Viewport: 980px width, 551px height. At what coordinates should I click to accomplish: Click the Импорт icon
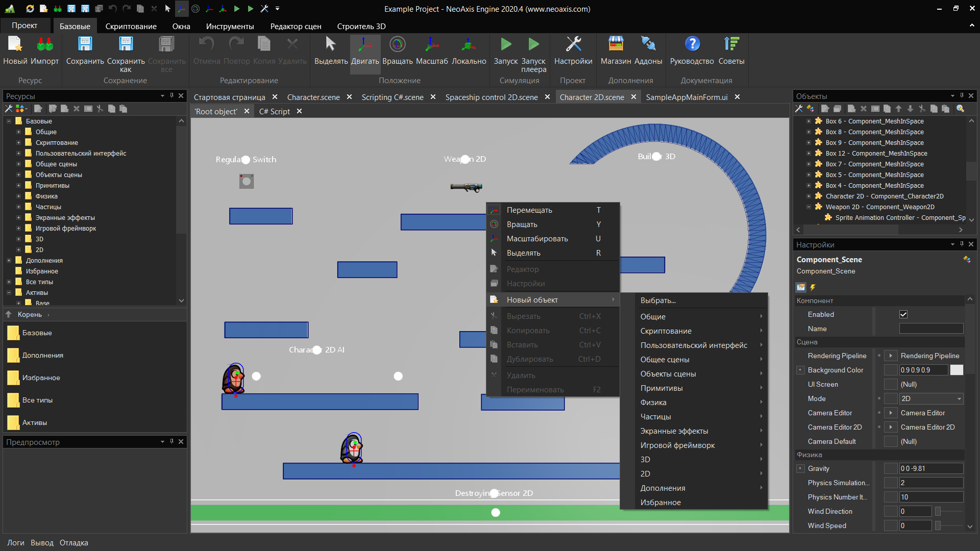coord(45,50)
